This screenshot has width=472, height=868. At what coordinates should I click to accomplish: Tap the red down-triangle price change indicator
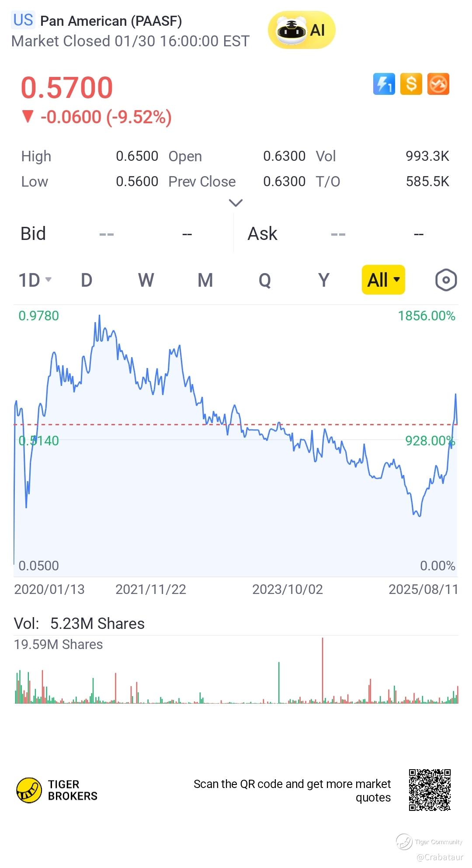click(28, 117)
